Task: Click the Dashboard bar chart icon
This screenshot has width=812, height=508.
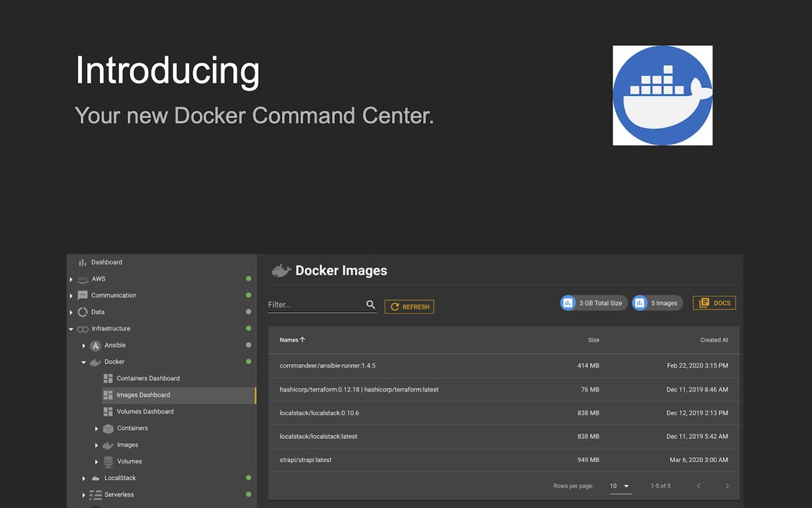Action: pyautogui.click(x=83, y=263)
